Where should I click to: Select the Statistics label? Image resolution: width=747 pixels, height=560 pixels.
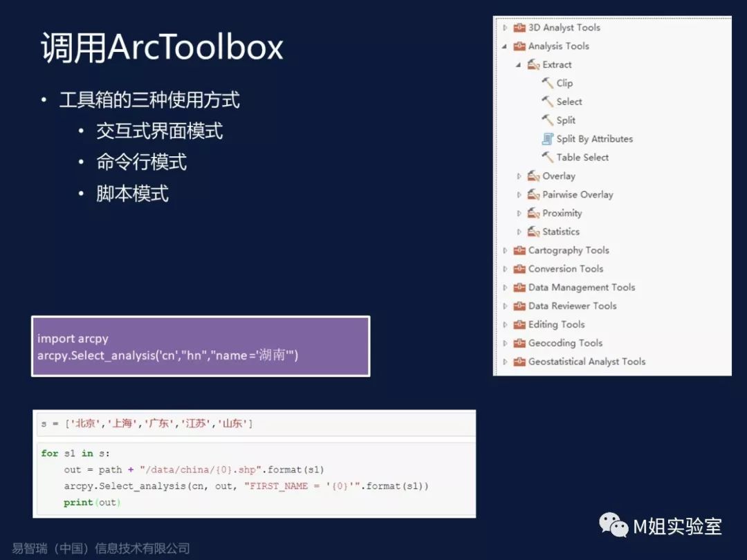[x=561, y=232]
